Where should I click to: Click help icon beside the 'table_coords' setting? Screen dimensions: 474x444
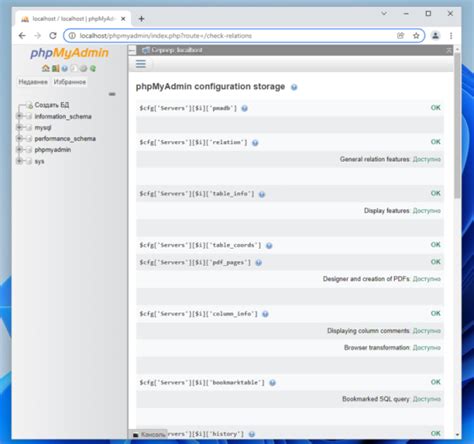coord(269,246)
